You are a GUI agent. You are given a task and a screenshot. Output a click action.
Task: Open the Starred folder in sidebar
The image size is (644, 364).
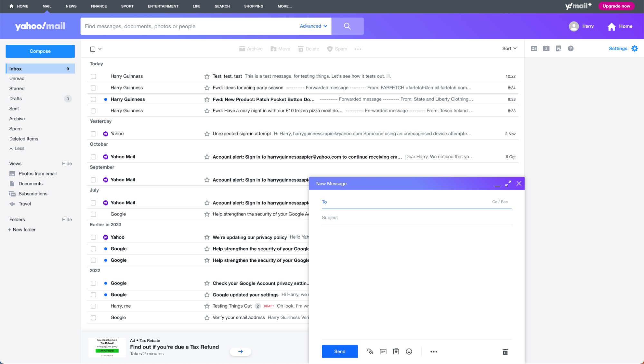pyautogui.click(x=17, y=89)
